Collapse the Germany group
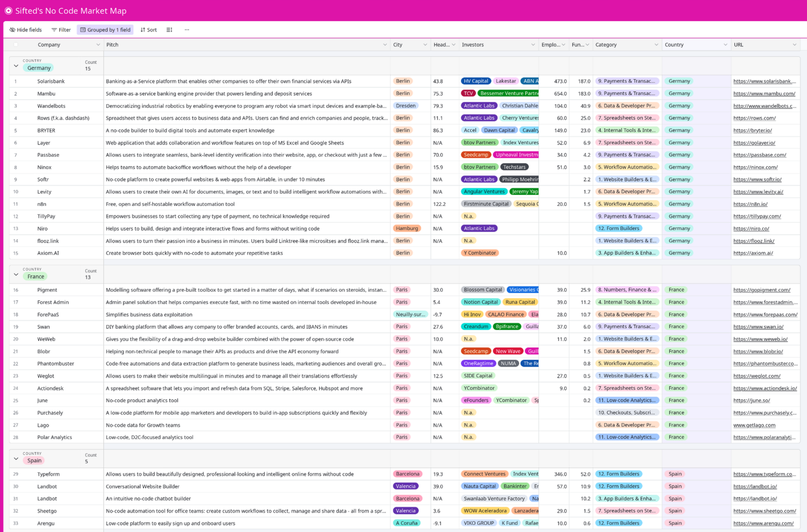This screenshot has width=807, height=532. (16, 66)
